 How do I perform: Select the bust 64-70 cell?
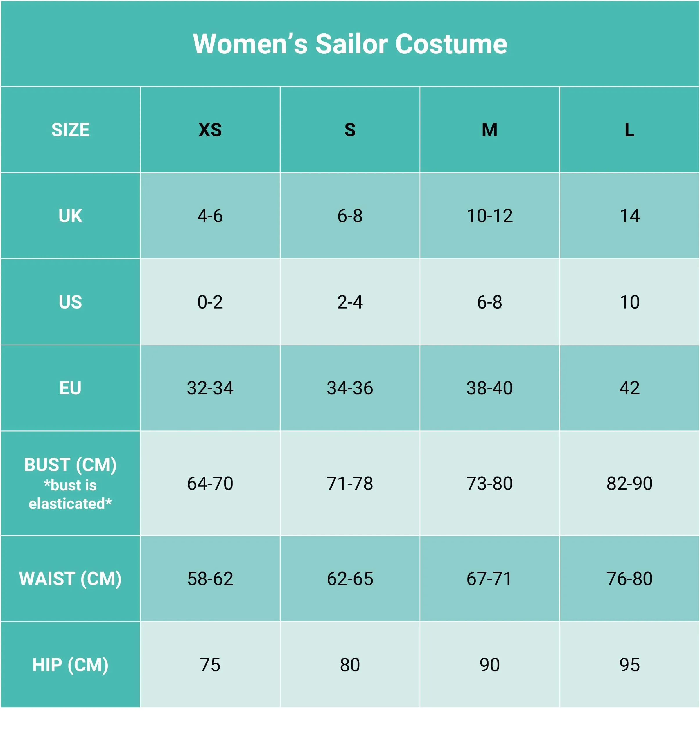210,483
